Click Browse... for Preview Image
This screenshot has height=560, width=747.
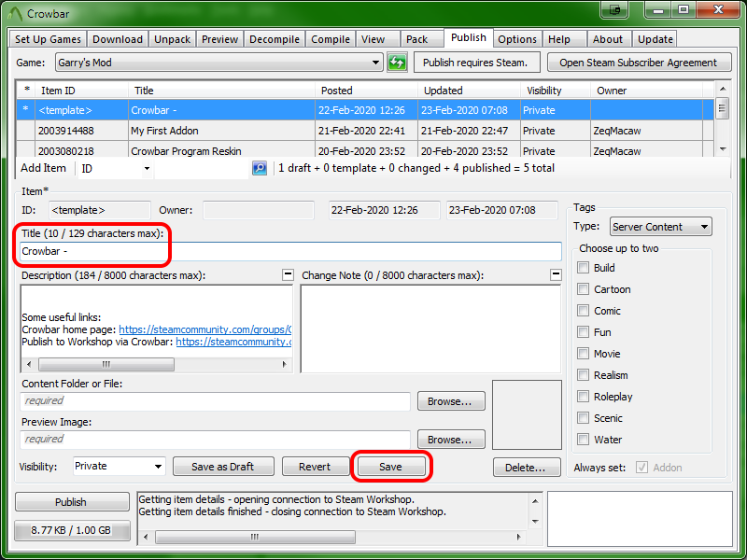(451, 440)
